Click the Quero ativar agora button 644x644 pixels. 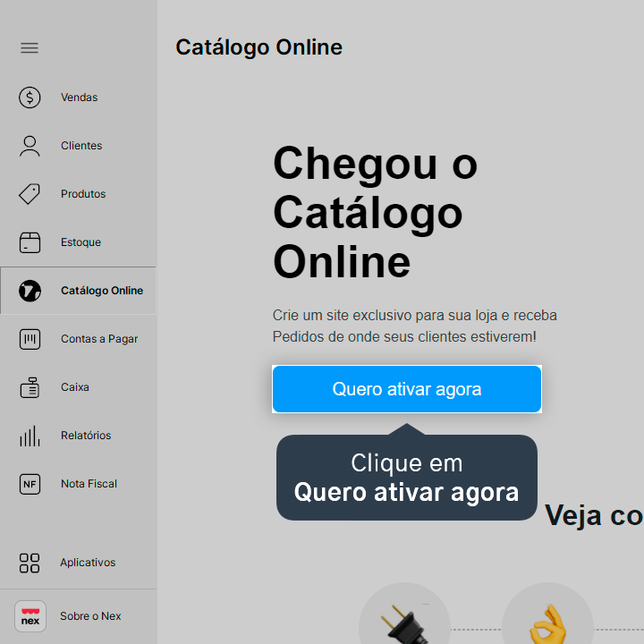point(407,389)
